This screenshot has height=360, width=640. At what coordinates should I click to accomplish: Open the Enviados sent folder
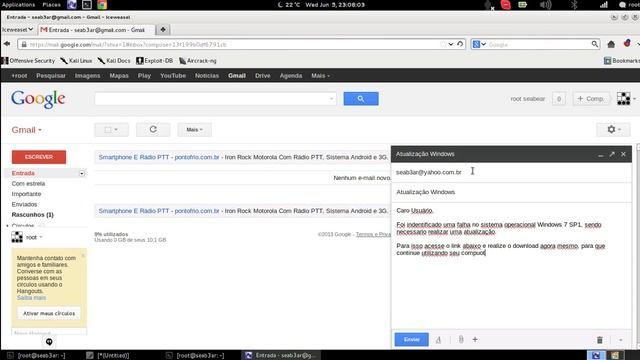(24, 204)
